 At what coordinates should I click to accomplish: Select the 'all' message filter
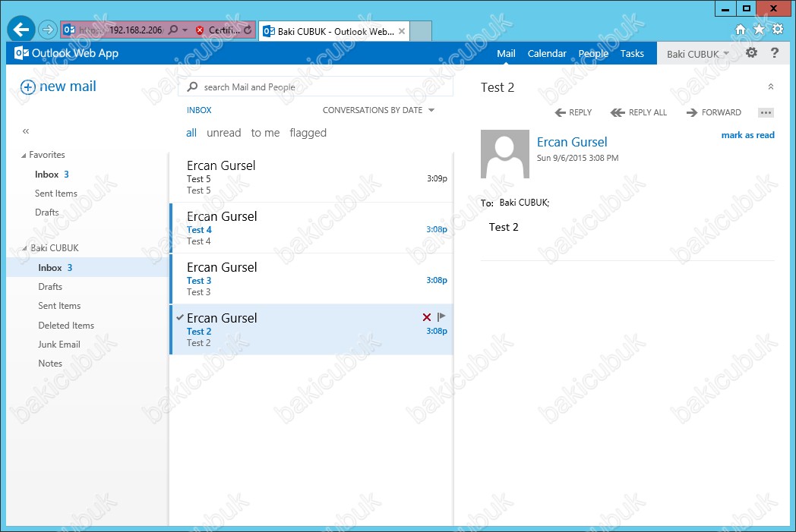[x=191, y=133]
